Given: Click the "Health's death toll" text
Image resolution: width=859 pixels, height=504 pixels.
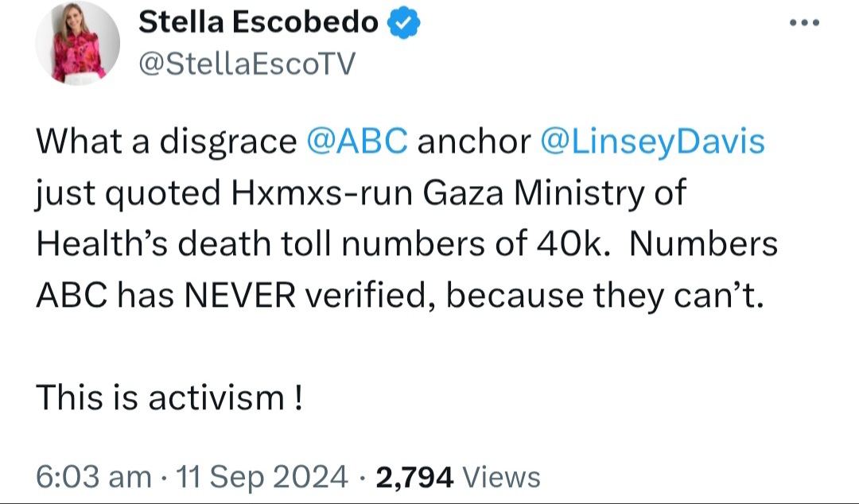Looking at the screenshot, I should (x=184, y=244).
